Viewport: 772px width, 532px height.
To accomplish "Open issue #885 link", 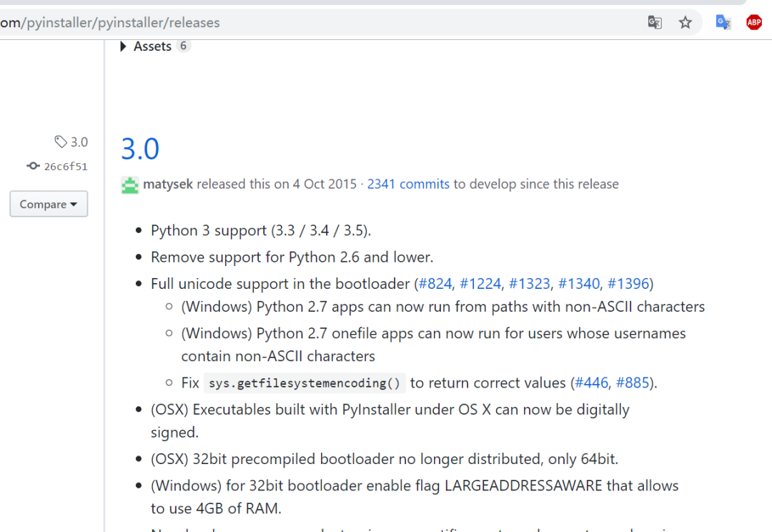I will point(633,383).
